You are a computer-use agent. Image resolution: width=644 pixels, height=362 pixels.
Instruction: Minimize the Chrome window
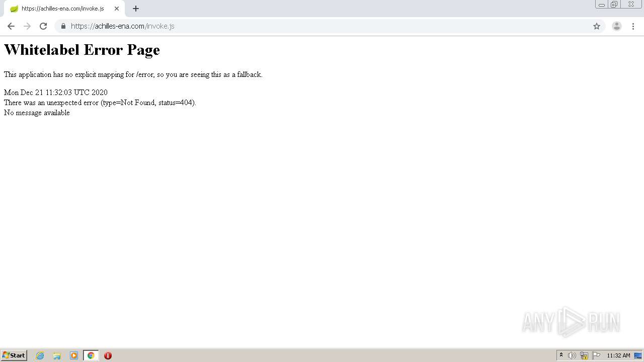602,5
